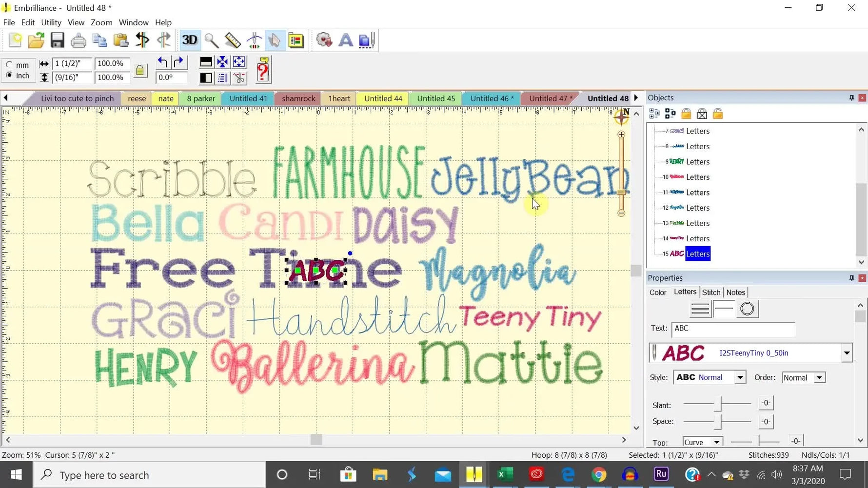The image size is (868, 488).
Task: Open the Top Curve dropdown
Action: 716,442
